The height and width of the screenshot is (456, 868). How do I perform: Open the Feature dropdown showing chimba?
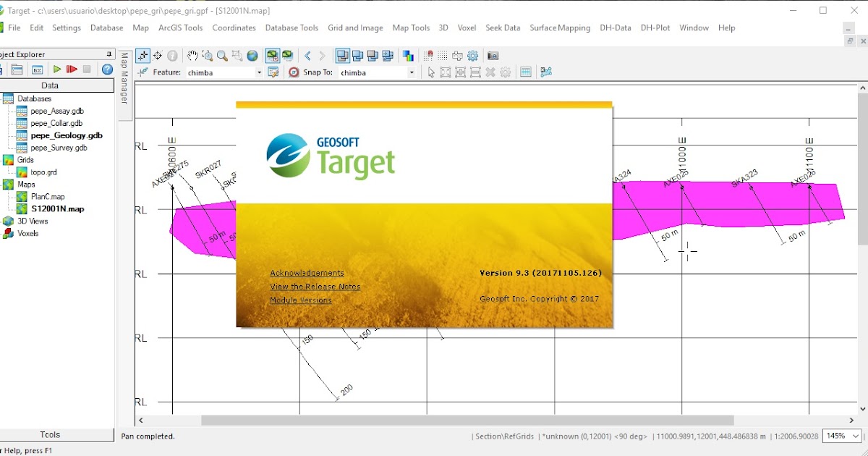click(x=259, y=72)
